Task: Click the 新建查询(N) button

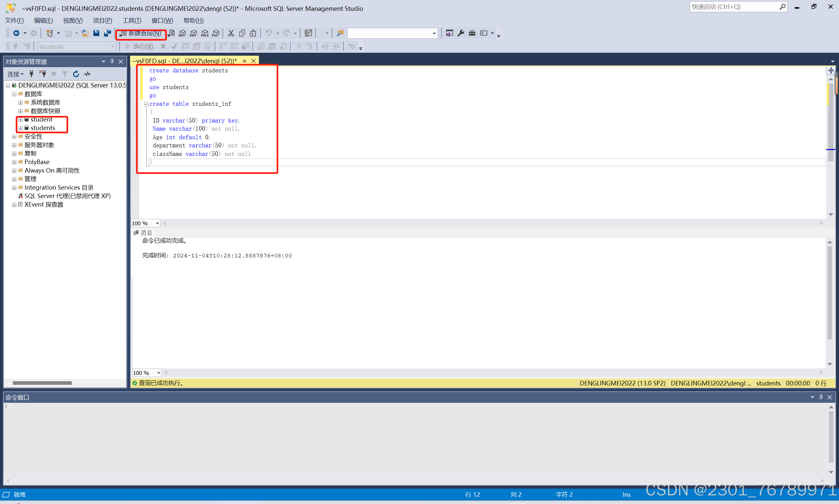Action: click(x=141, y=33)
